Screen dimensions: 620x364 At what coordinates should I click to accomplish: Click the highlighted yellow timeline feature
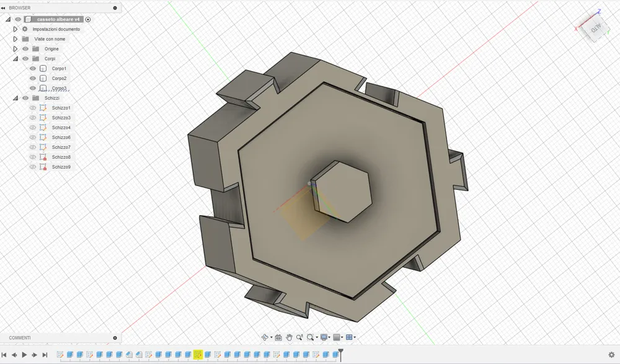click(x=198, y=355)
